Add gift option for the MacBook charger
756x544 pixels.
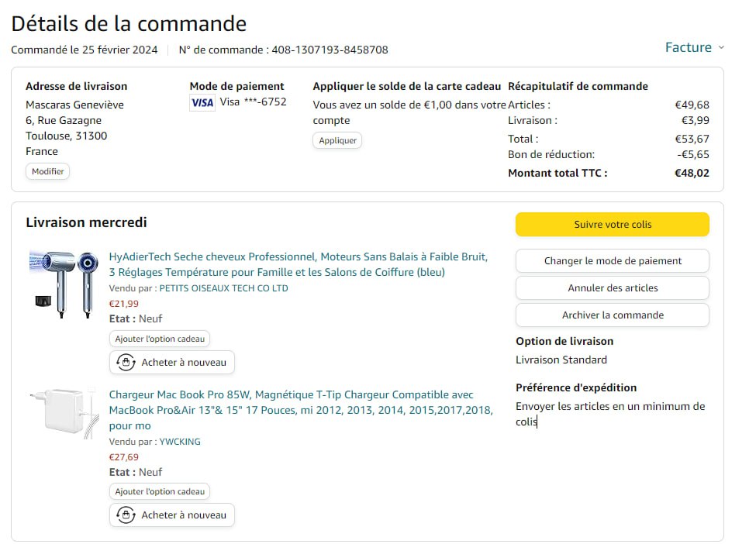coord(160,491)
